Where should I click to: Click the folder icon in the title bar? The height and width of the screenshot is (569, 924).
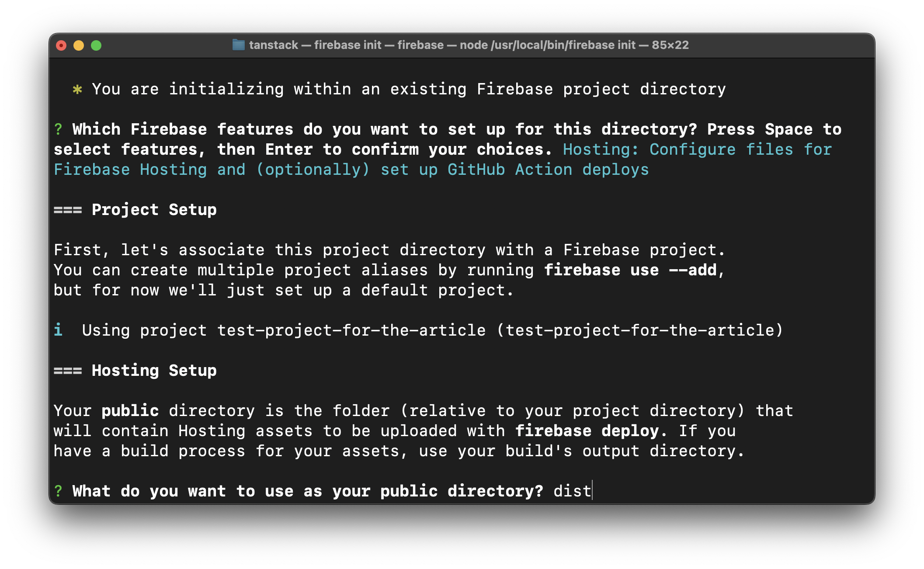click(x=239, y=45)
